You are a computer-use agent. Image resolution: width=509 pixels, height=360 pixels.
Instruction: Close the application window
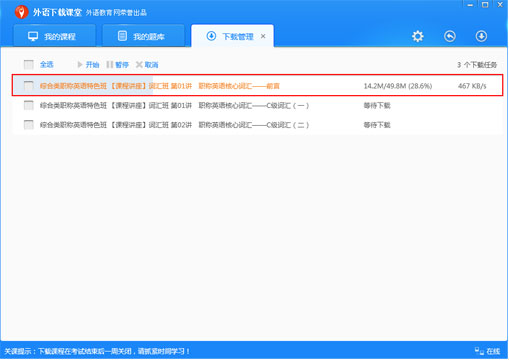click(x=500, y=5)
